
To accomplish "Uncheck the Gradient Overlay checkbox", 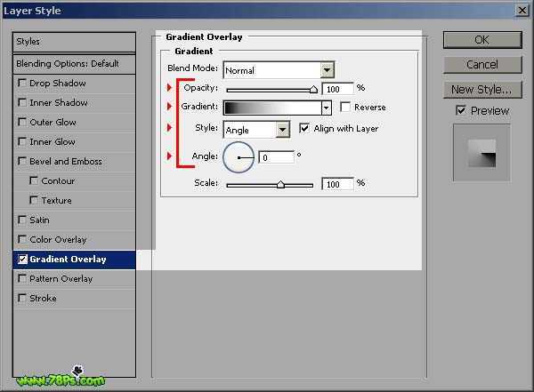I will tap(22, 260).
